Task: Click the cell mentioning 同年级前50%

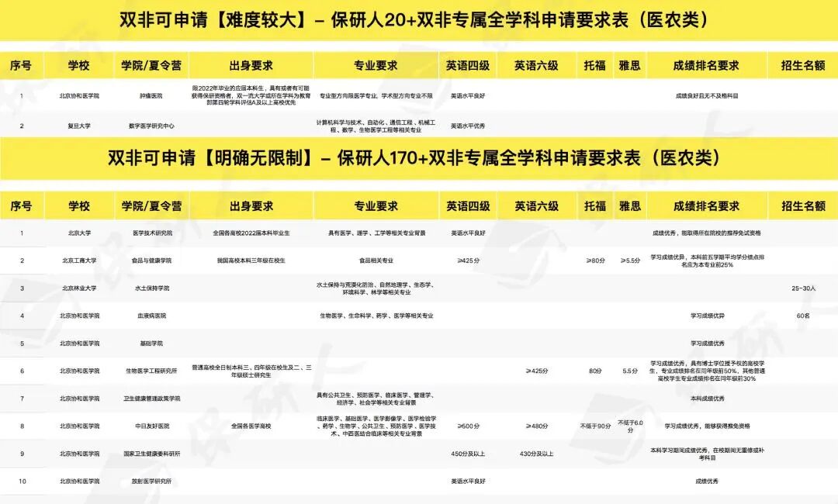Action: click(707, 371)
